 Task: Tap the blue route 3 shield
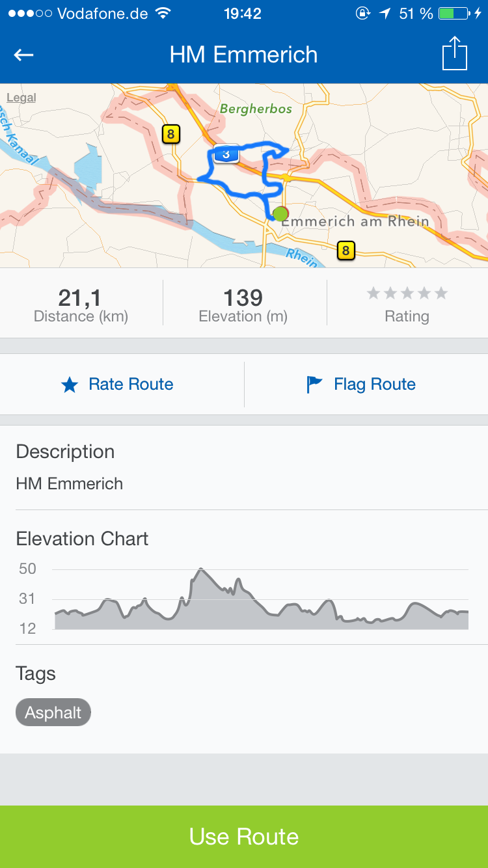[226, 154]
